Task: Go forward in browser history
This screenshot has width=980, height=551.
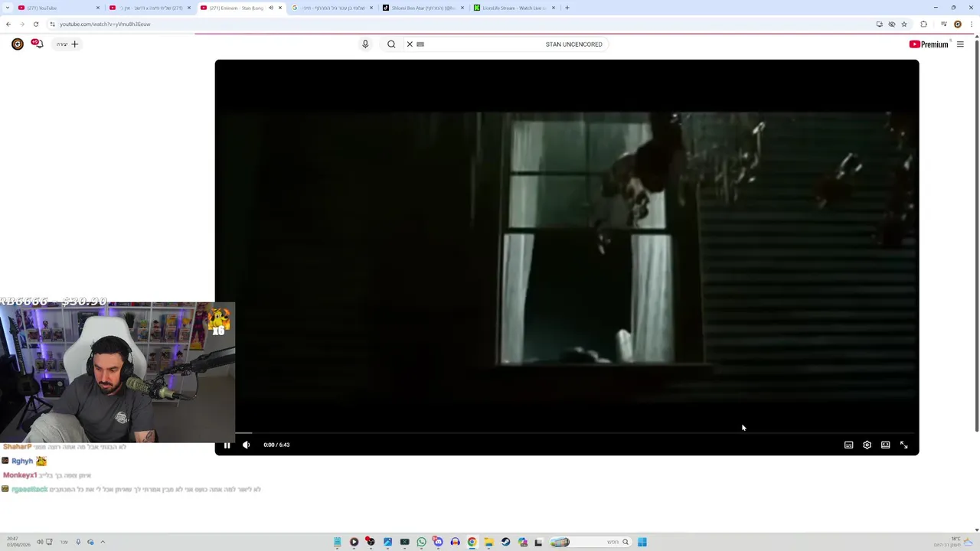Action: click(21, 24)
